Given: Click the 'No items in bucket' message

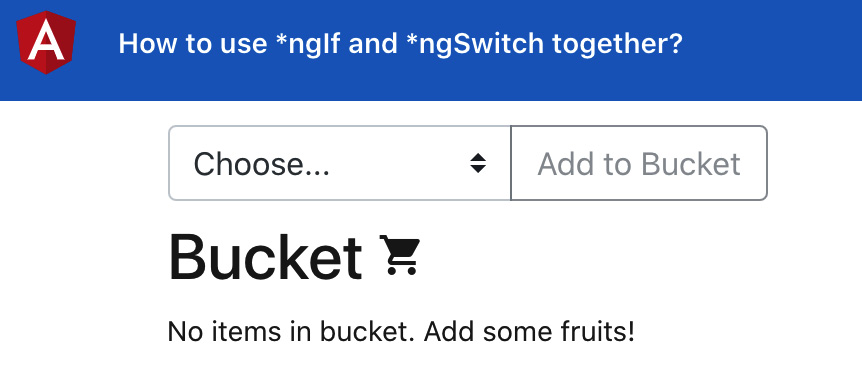Looking at the screenshot, I should tap(401, 332).
